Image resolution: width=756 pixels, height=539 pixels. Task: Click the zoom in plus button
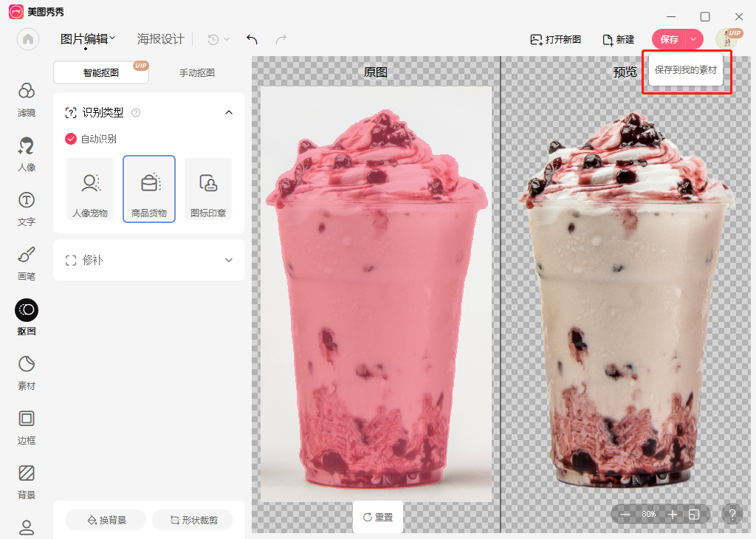[673, 514]
